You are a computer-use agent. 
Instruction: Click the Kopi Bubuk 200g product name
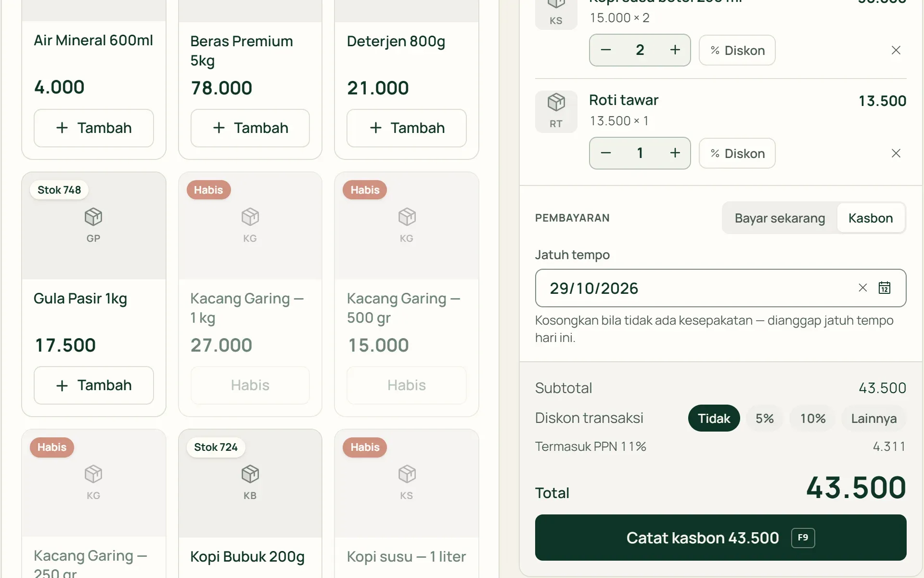click(247, 557)
